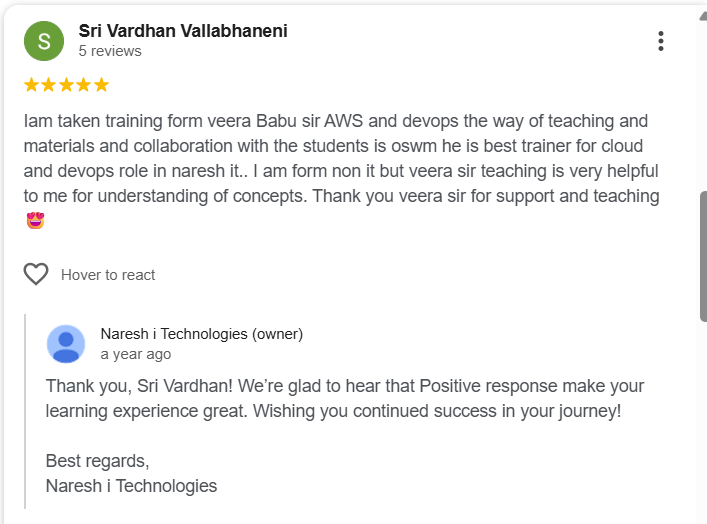Click the "Best regards," line
This screenshot has height=524, width=707.
[x=97, y=461]
